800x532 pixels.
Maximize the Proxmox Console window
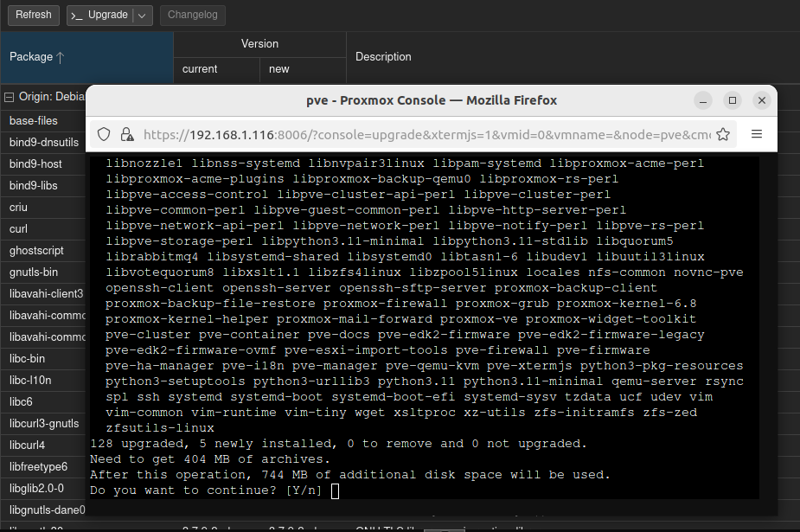click(x=733, y=100)
